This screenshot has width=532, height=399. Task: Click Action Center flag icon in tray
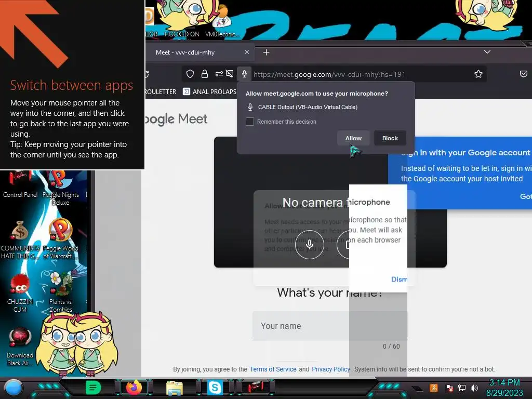(x=449, y=388)
